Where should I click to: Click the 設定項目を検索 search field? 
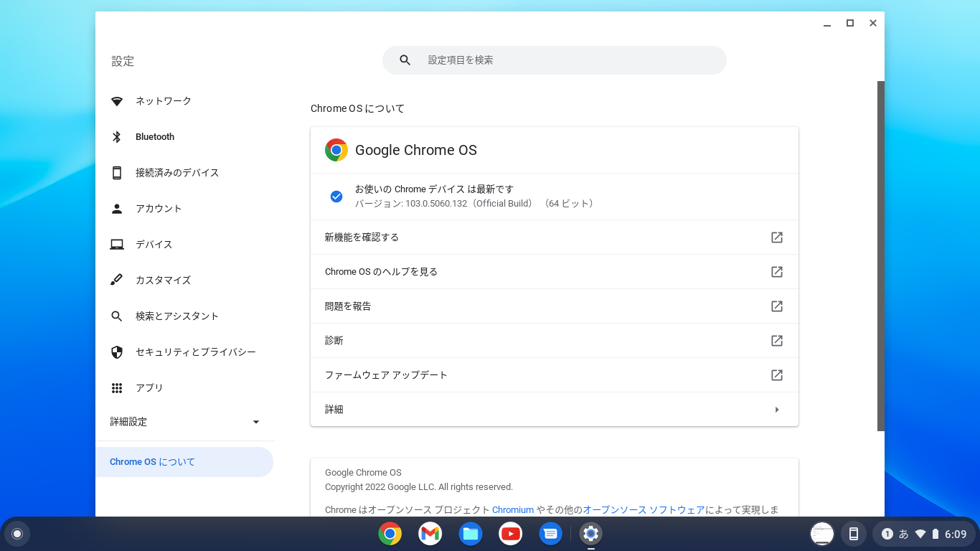click(x=555, y=60)
